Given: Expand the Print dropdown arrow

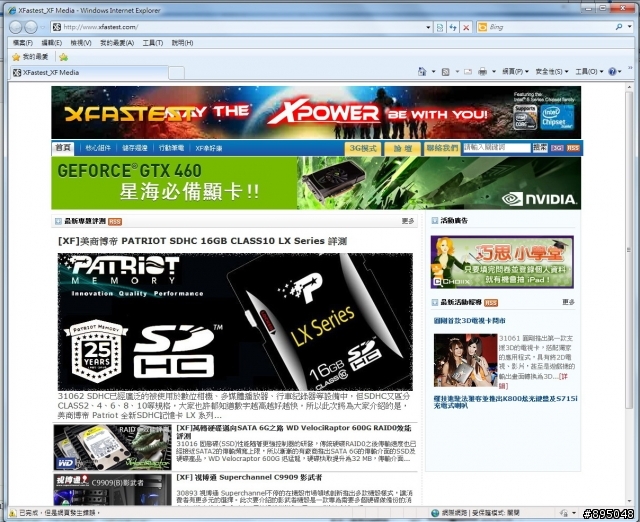Looking at the screenshot, I should point(494,72).
